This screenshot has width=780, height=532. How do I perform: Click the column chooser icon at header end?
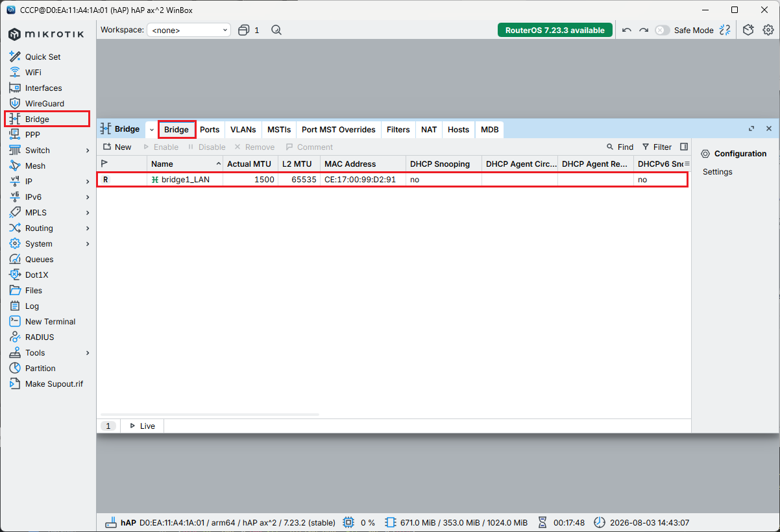(x=687, y=163)
